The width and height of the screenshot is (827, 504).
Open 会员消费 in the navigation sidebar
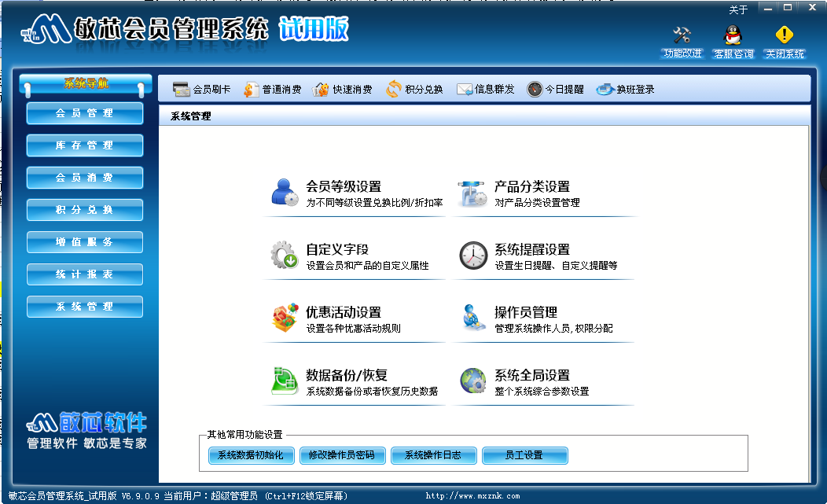[x=85, y=178]
